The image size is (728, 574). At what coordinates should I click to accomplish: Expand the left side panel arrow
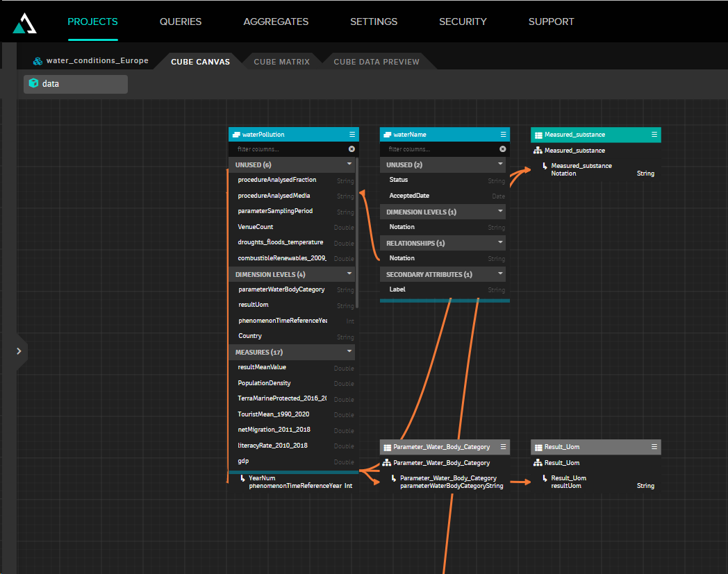19,351
